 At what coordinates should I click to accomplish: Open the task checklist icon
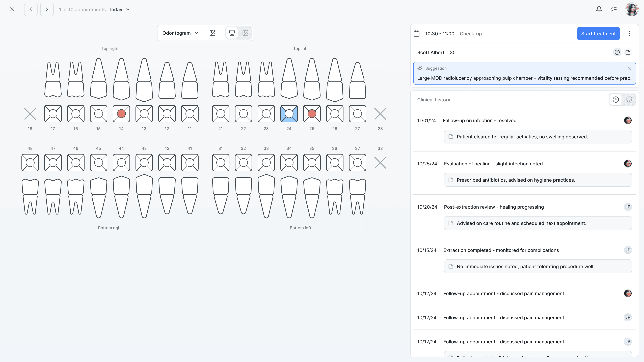tap(614, 10)
